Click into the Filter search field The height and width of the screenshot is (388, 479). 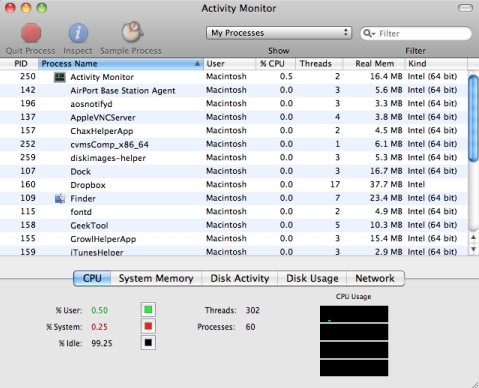416,33
